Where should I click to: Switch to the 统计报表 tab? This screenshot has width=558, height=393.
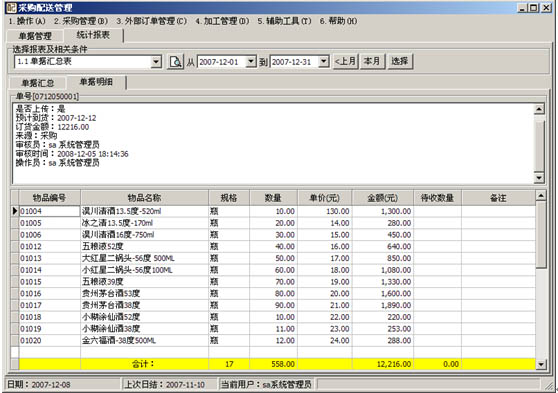(93, 35)
